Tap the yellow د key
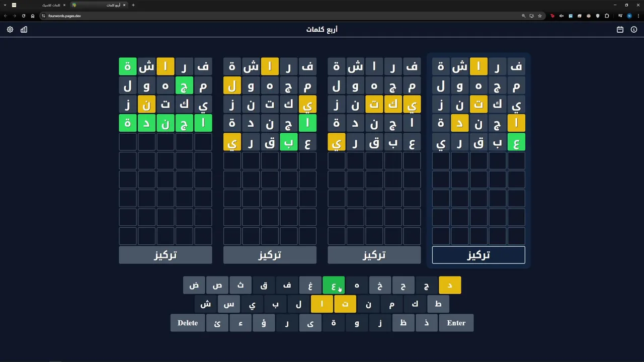The width and height of the screenshot is (644, 362). [x=450, y=286]
